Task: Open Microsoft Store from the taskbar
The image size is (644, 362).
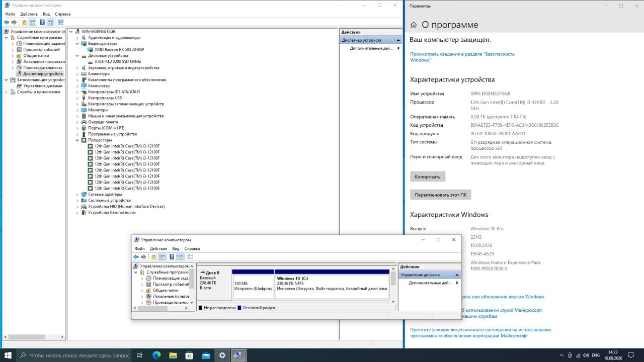Action: click(189, 355)
